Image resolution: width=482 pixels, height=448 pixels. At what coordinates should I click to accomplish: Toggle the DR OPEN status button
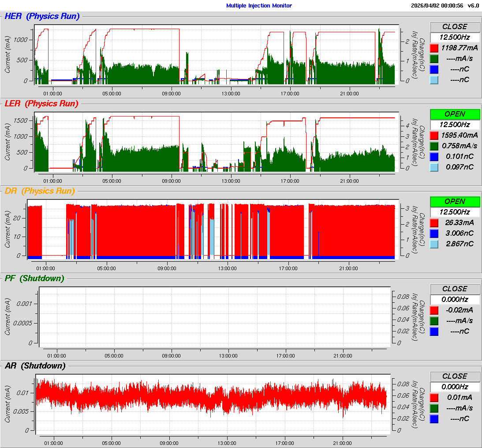pyautogui.click(x=455, y=201)
